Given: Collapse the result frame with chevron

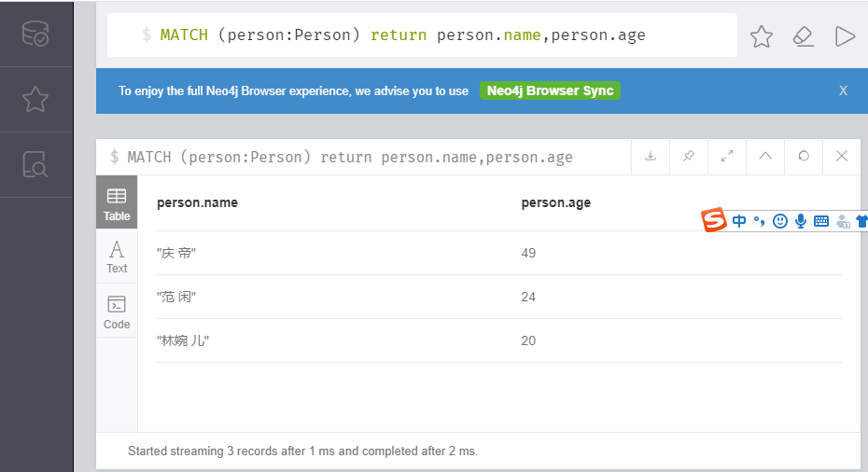Looking at the screenshot, I should (765, 157).
